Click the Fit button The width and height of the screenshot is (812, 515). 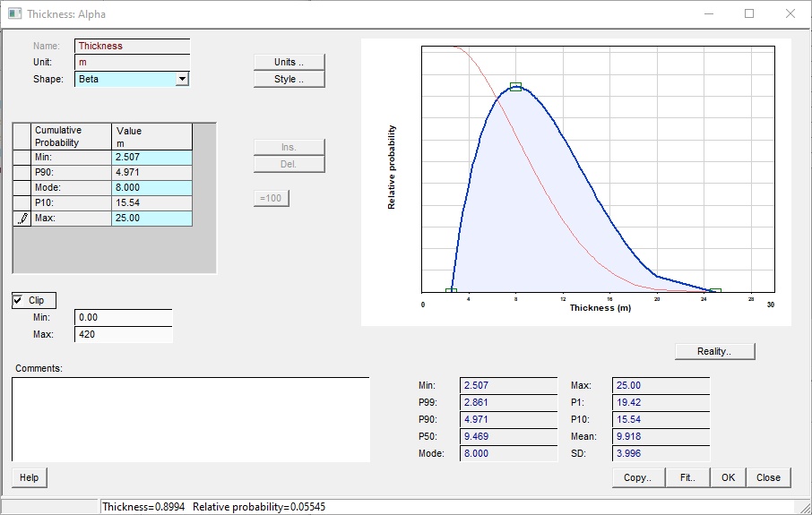pyautogui.click(x=687, y=477)
